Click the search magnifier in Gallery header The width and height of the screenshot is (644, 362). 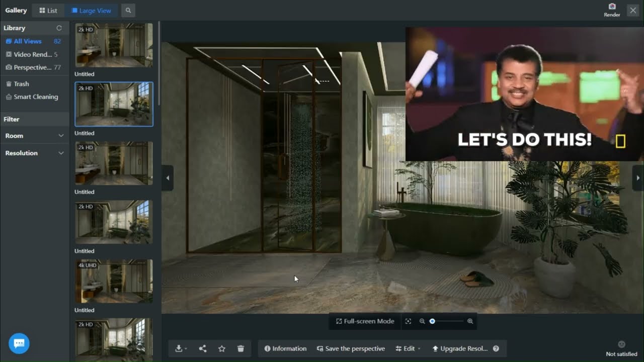128,10
